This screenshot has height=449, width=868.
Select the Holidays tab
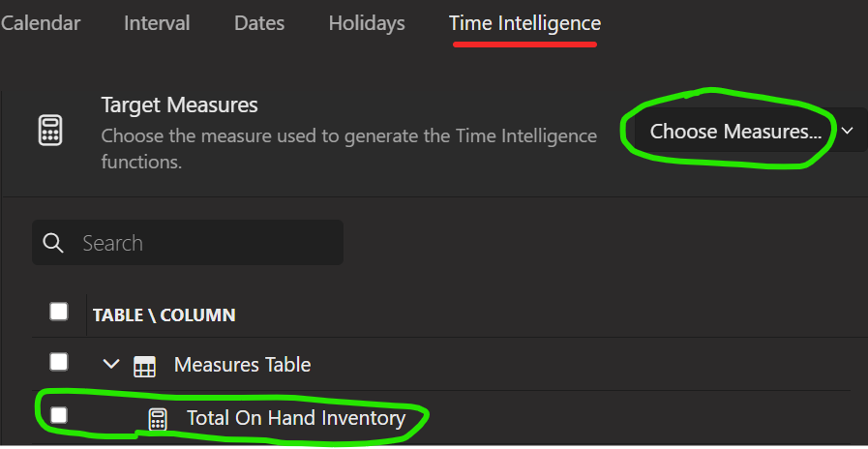[x=367, y=23]
